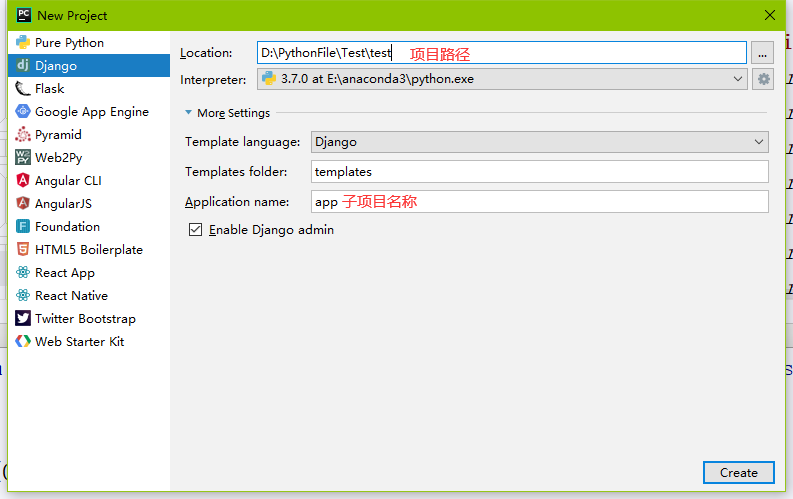Select the React App atom icon
793x499 pixels.
[x=23, y=272]
